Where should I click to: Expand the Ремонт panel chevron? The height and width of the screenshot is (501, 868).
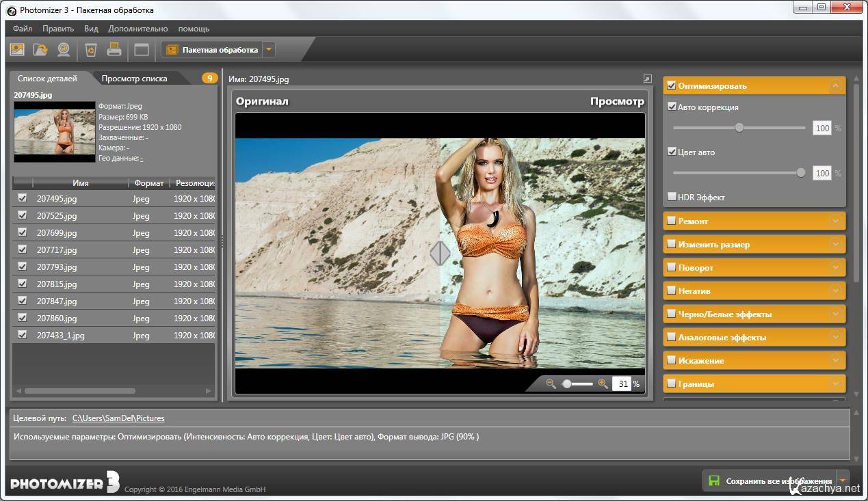[835, 221]
